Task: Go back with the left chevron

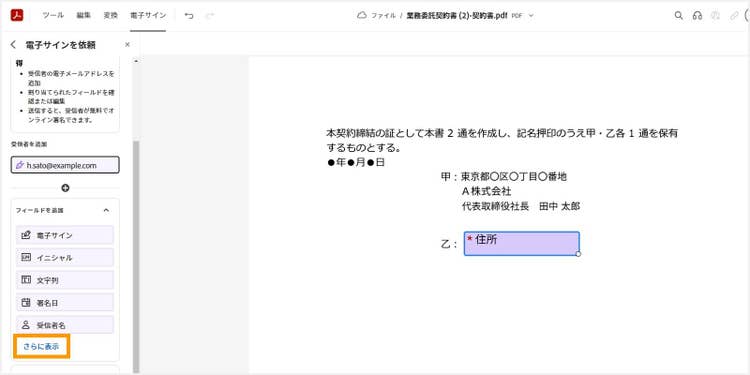Action: (x=13, y=44)
